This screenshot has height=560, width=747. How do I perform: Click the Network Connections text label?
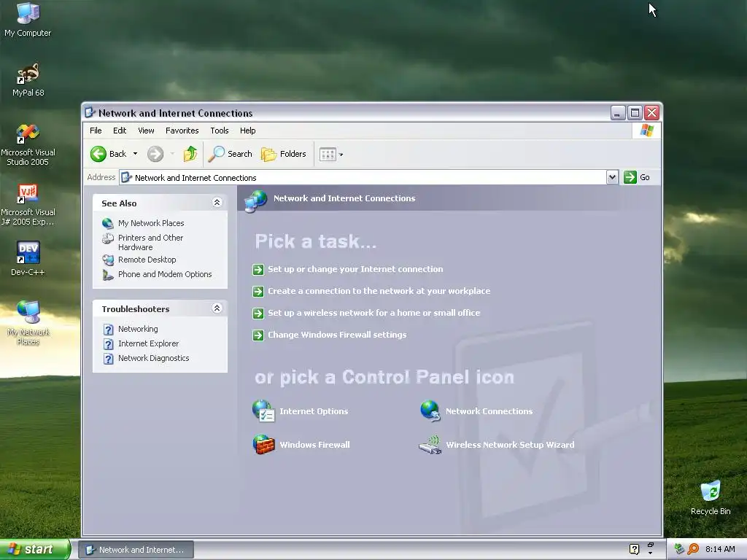[489, 411]
